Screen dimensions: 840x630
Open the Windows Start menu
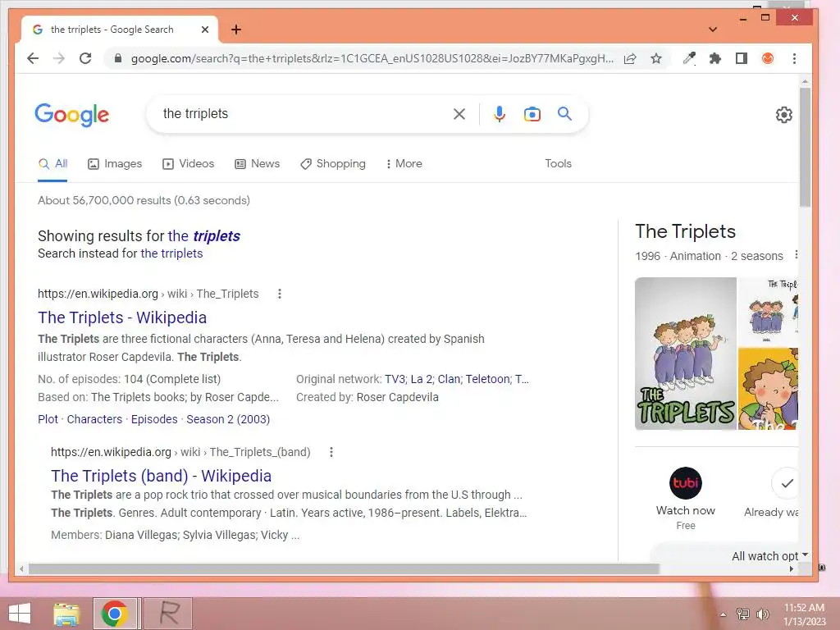tap(20, 614)
